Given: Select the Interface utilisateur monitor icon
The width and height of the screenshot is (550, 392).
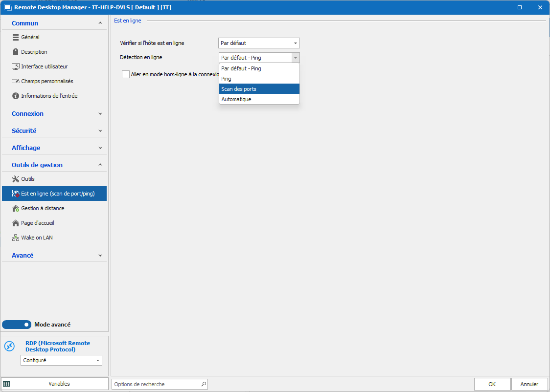Looking at the screenshot, I should pos(16,66).
